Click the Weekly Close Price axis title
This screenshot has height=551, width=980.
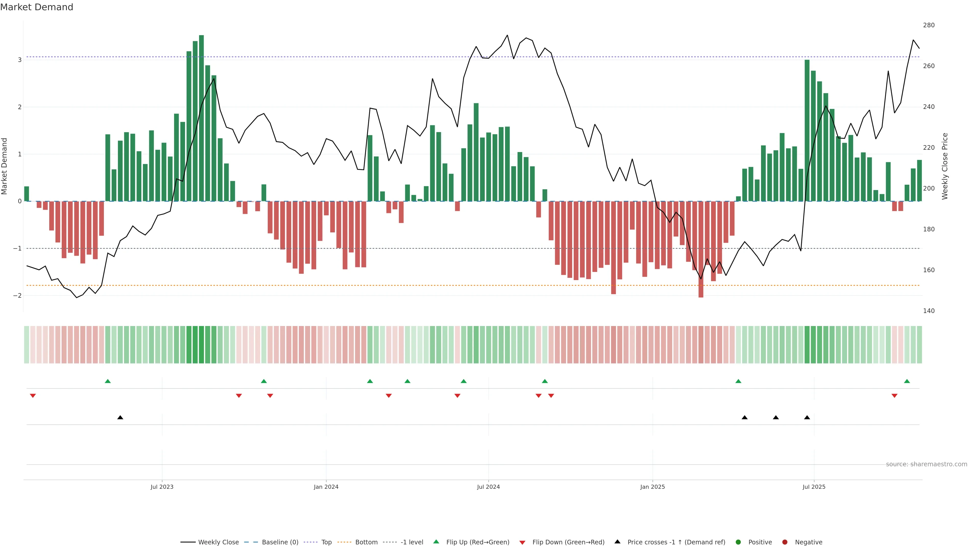[x=945, y=166]
